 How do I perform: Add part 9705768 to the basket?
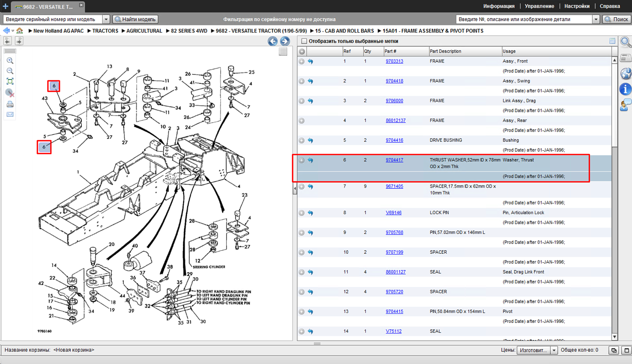pyautogui.click(x=302, y=233)
